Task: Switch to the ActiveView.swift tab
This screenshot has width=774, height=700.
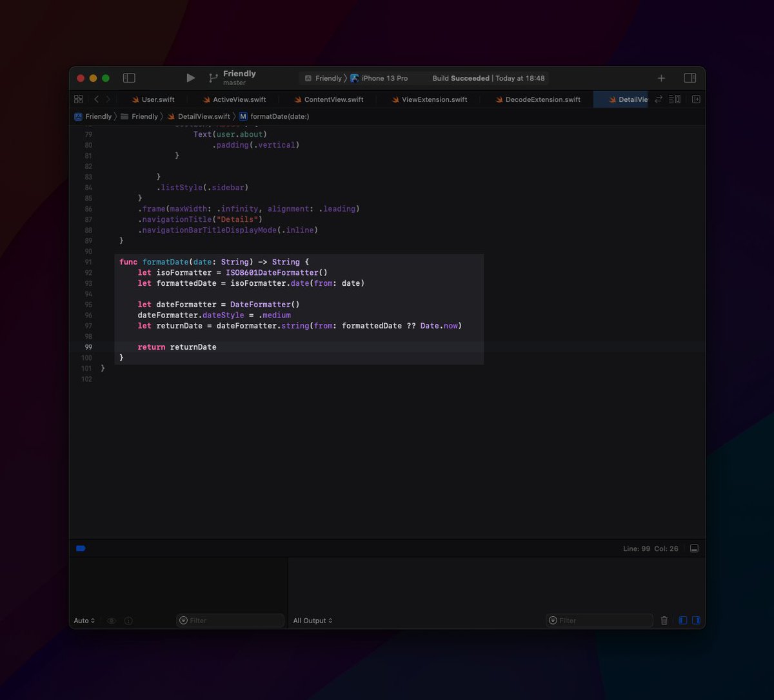Action: [235, 99]
